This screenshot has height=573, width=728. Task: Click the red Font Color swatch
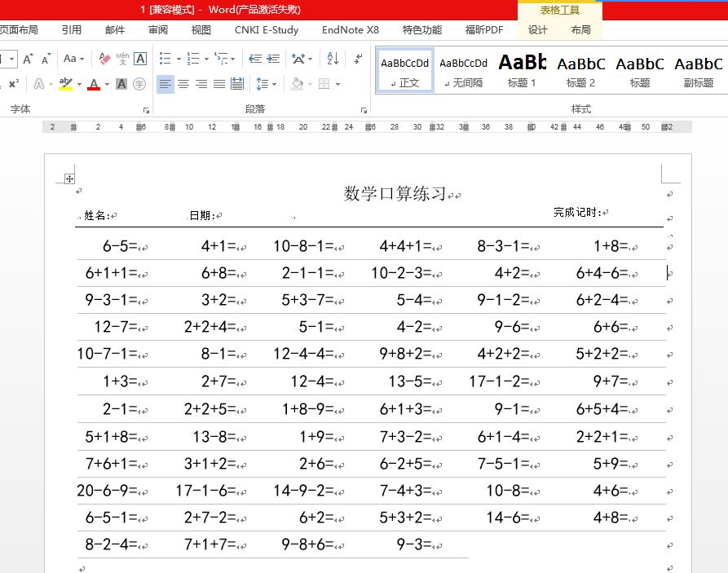pyautogui.click(x=93, y=83)
